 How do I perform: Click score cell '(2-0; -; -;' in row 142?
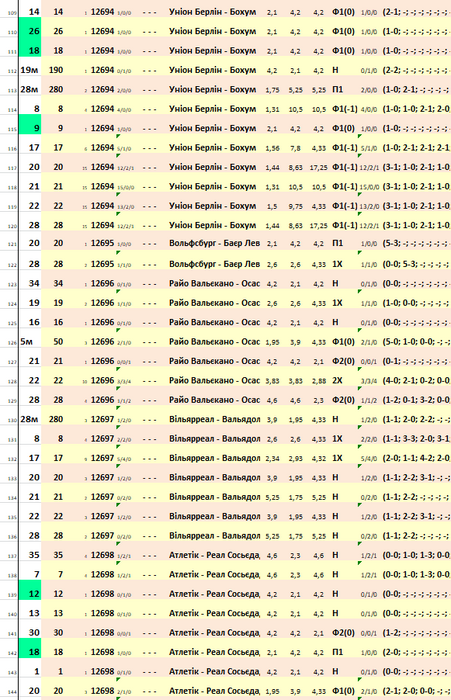coord(416,652)
